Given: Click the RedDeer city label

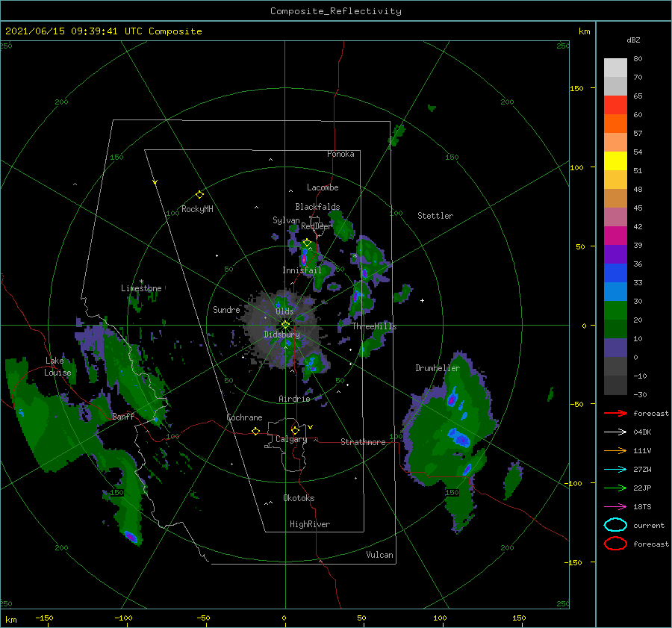Looking at the screenshot, I should [x=317, y=226].
